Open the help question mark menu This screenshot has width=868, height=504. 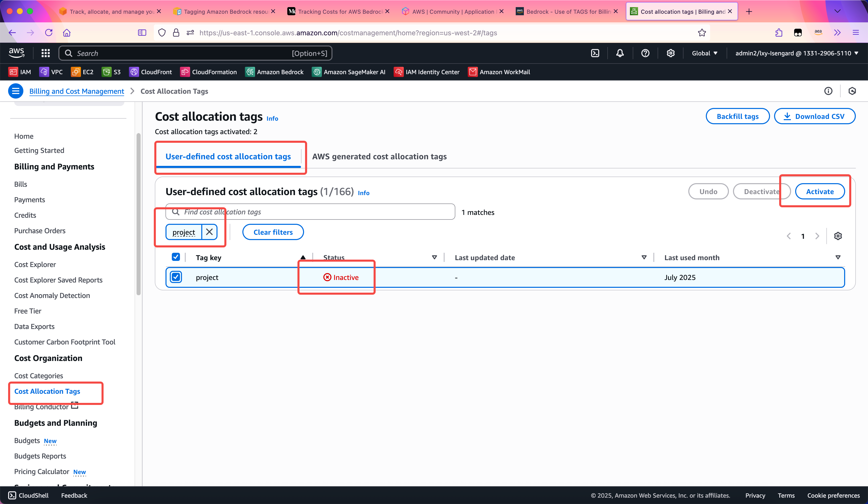coord(645,53)
